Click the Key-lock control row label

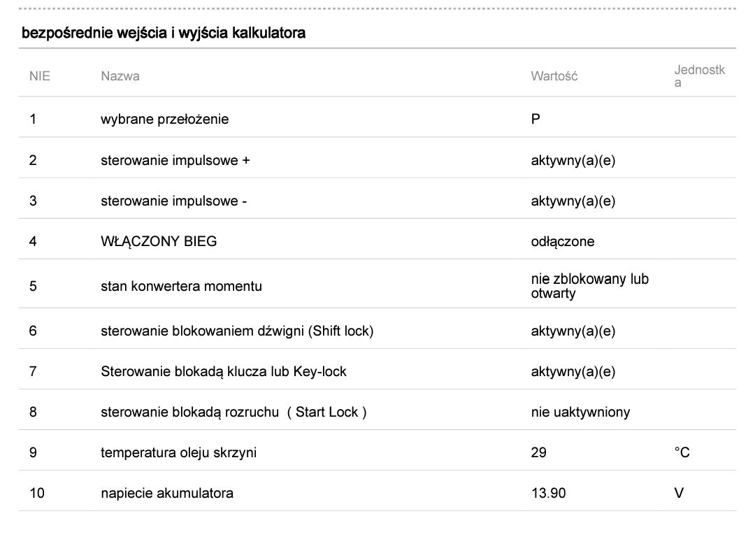coord(223,371)
